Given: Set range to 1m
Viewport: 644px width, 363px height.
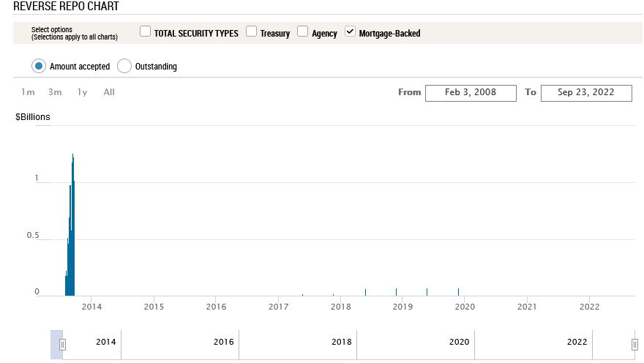Looking at the screenshot, I should [28, 92].
